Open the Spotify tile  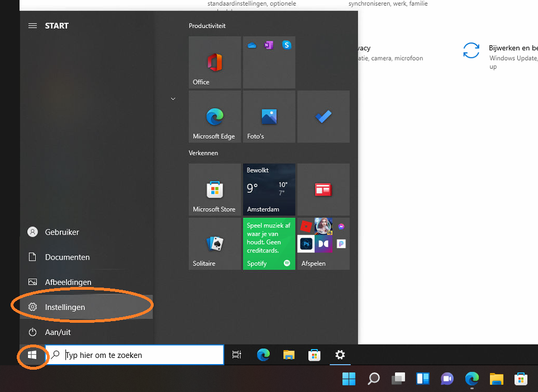[269, 244]
